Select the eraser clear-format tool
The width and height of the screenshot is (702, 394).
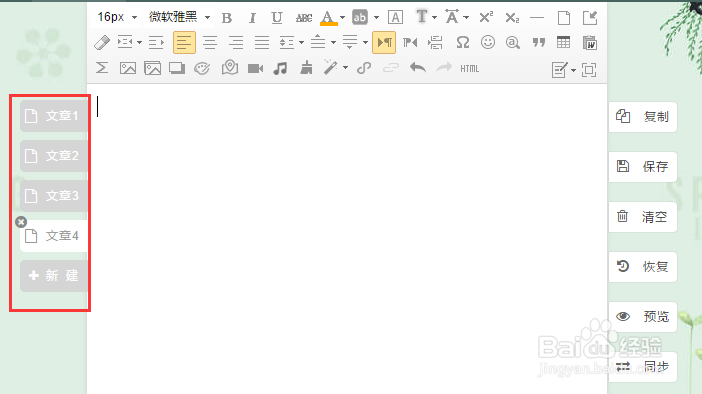pos(102,43)
